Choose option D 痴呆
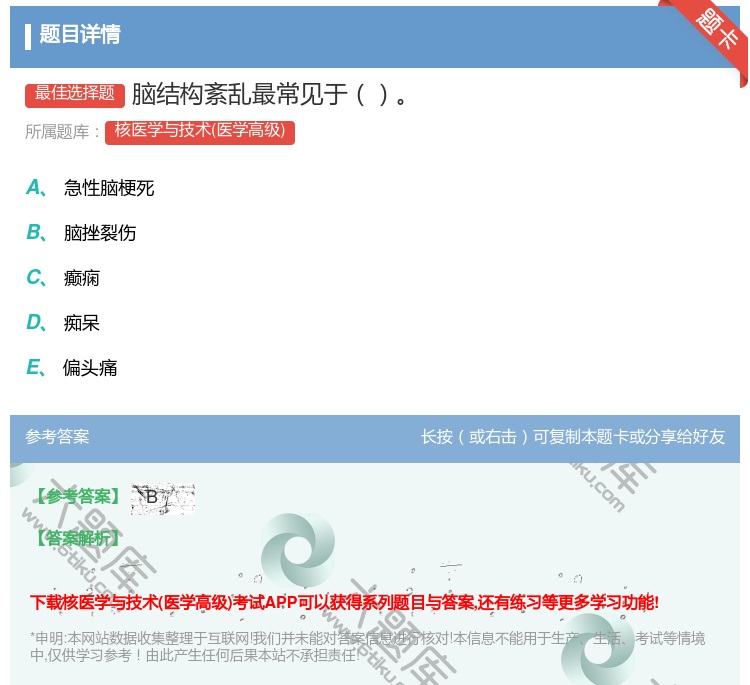 [x=63, y=322]
